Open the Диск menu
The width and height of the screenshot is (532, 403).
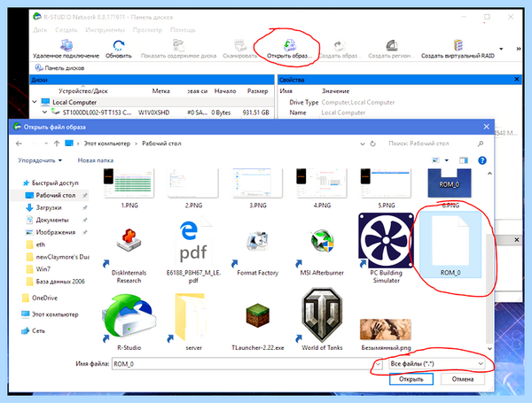(40, 30)
